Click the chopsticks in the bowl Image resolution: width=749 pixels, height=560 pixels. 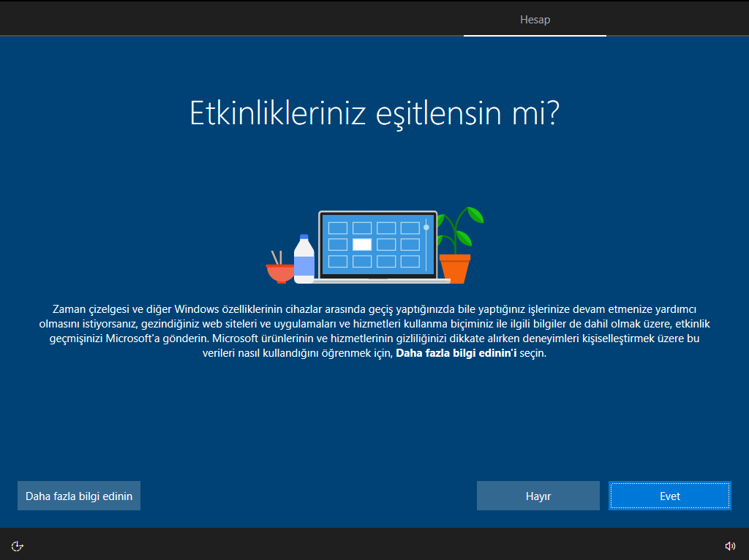click(x=276, y=257)
